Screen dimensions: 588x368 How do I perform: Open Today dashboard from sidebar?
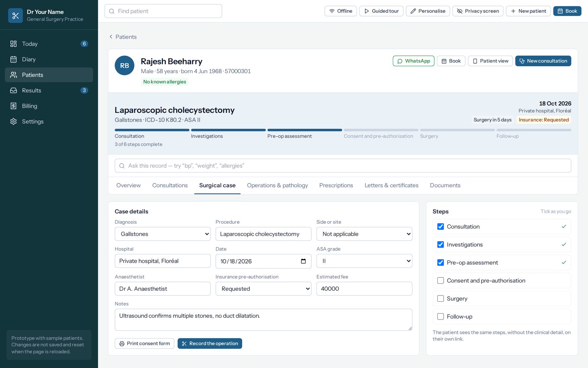(49, 44)
